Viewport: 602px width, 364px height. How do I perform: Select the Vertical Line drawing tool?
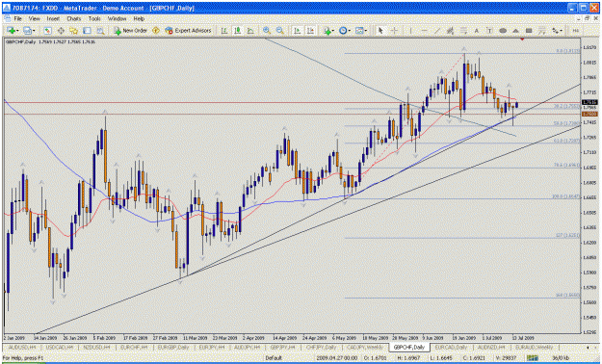point(410,31)
